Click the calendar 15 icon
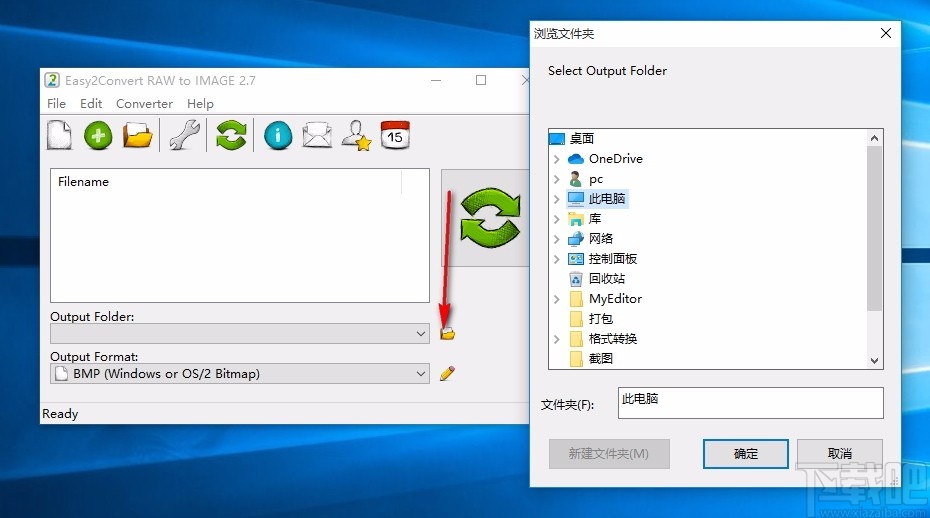Screen dimensions: 930x518 point(395,135)
